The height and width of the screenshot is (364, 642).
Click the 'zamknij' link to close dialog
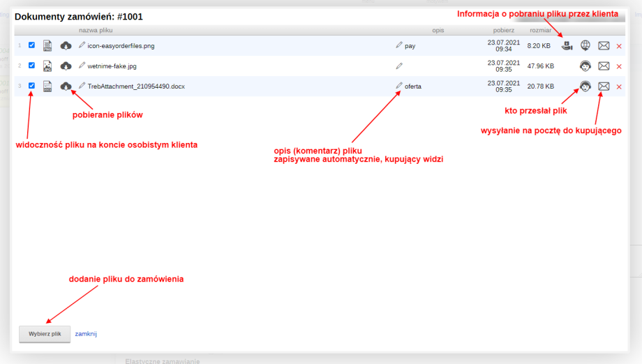pyautogui.click(x=86, y=334)
